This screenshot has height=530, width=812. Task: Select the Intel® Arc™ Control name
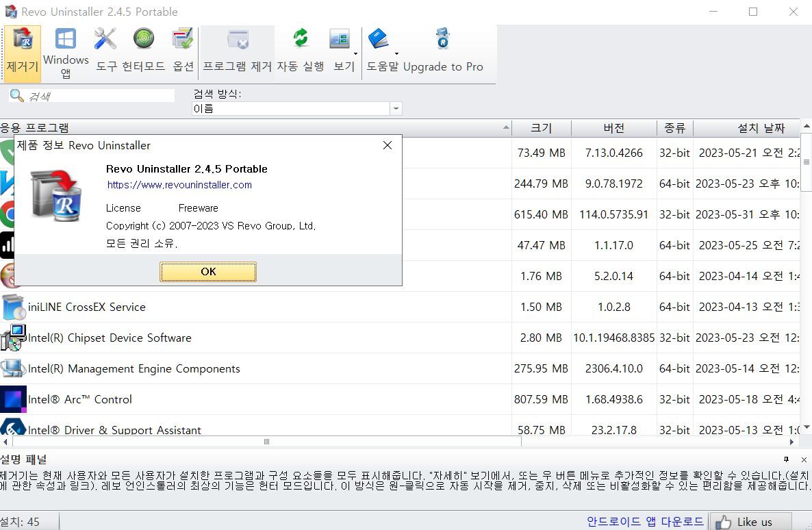click(79, 399)
